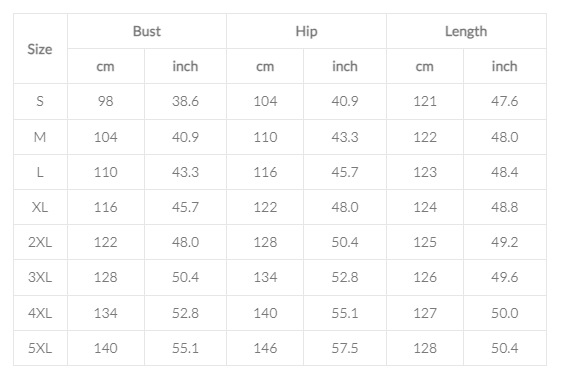Click the 5XL size row label
Image resolution: width=567 pixels, height=375 pixels.
coord(40,348)
